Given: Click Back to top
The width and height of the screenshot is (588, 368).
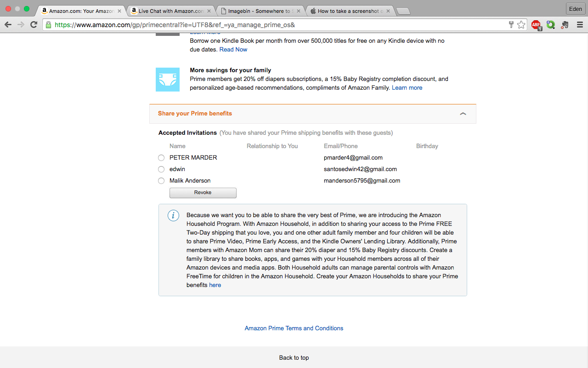Looking at the screenshot, I should click(x=294, y=357).
